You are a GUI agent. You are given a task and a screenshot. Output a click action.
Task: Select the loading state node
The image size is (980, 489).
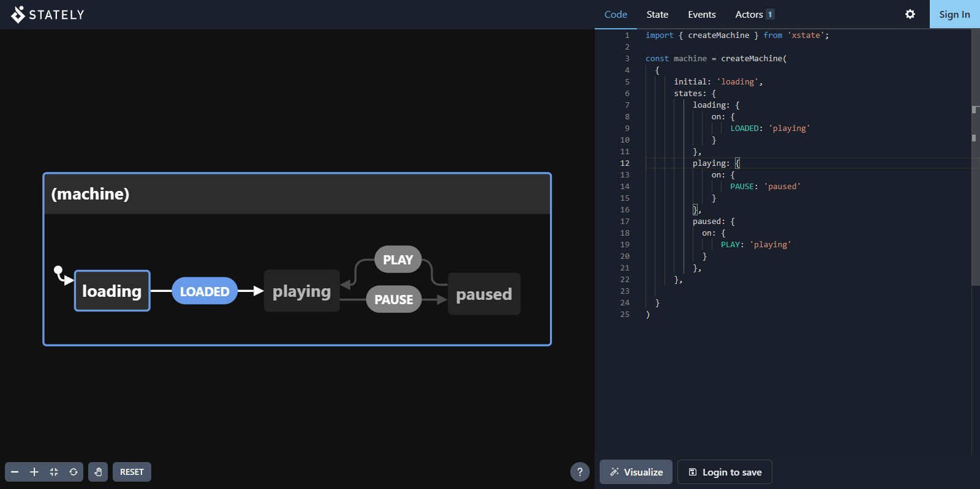point(112,291)
